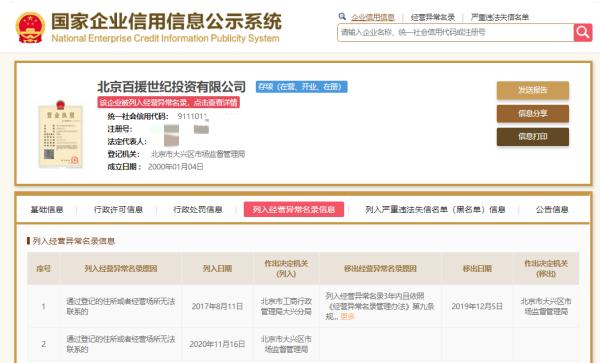600x363 pixels.
Task: Click the establishment date 2000年01月04日
Action: point(176,167)
